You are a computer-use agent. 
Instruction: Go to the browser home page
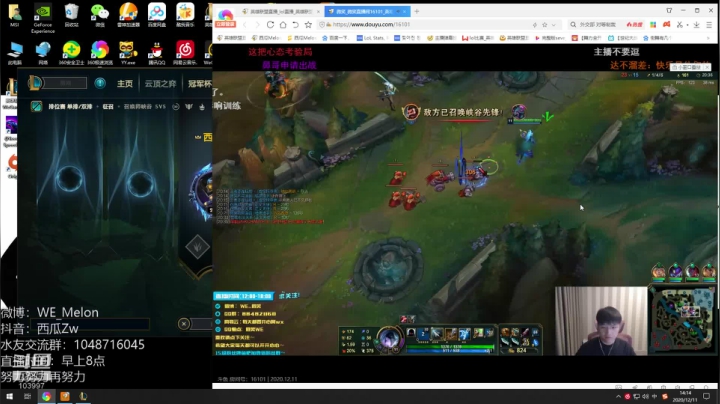click(x=283, y=25)
